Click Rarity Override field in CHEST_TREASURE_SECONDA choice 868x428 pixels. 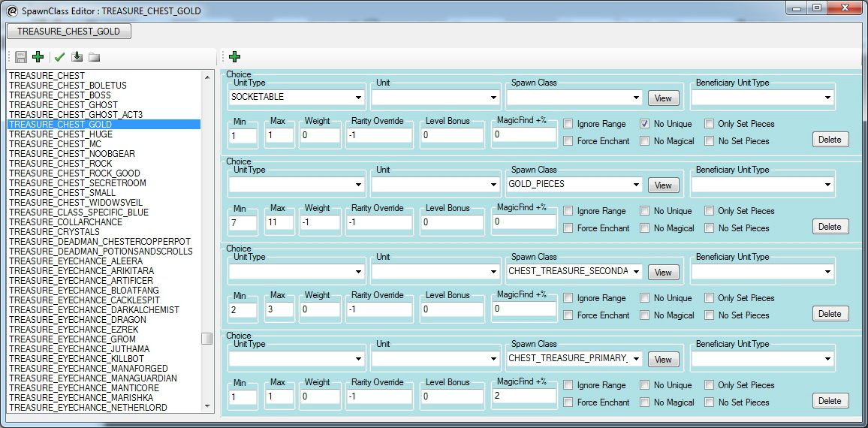pyautogui.click(x=379, y=309)
